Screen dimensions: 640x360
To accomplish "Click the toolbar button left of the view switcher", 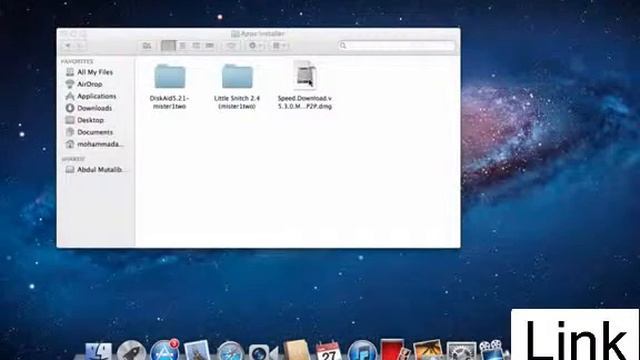I will [x=147, y=46].
